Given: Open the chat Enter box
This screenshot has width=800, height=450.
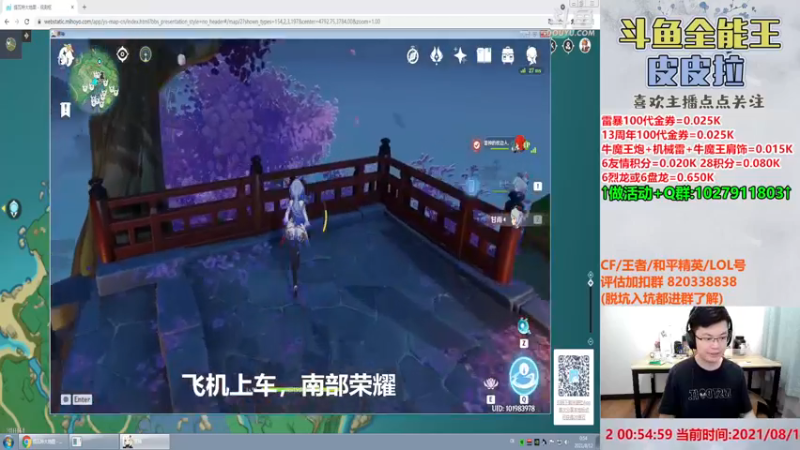Looking at the screenshot, I should 82,399.
